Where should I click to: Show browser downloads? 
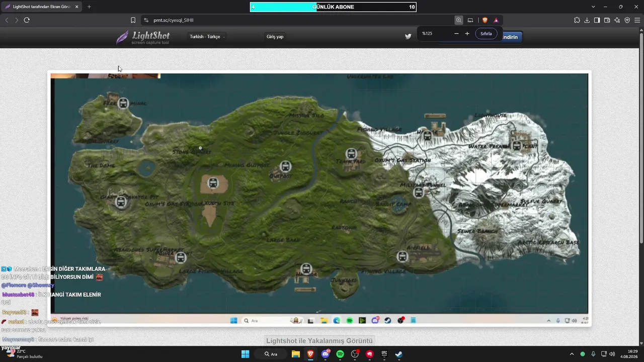[587, 20]
